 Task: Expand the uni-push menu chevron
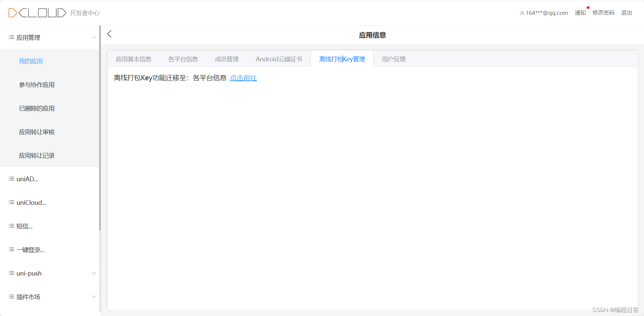point(94,273)
